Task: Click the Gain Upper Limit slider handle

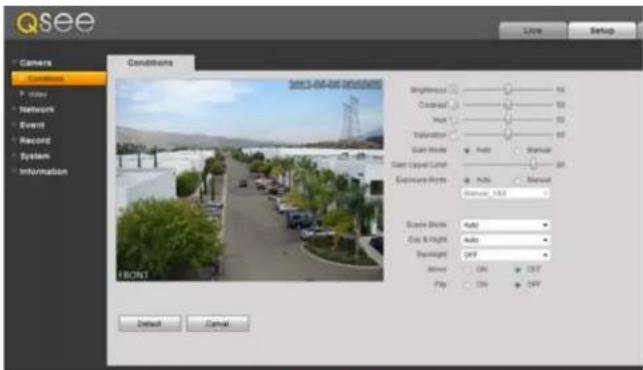Action: tap(533, 164)
